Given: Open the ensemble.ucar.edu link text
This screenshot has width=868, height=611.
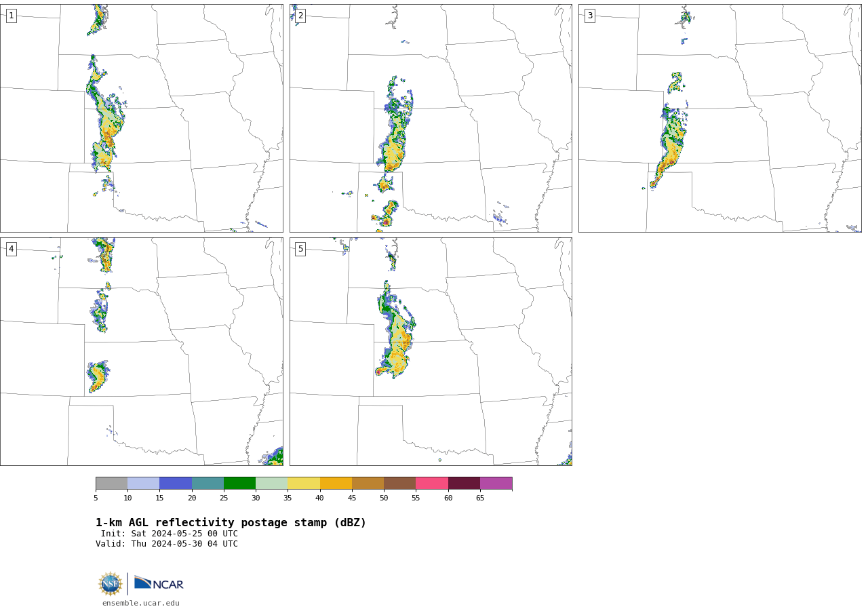Looking at the screenshot, I should (x=141, y=603).
